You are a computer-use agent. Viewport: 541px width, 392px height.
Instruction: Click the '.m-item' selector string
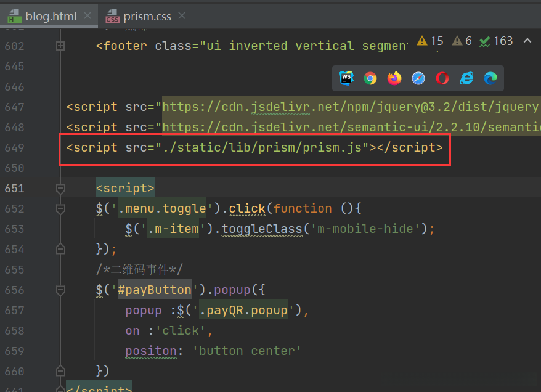click(173, 229)
